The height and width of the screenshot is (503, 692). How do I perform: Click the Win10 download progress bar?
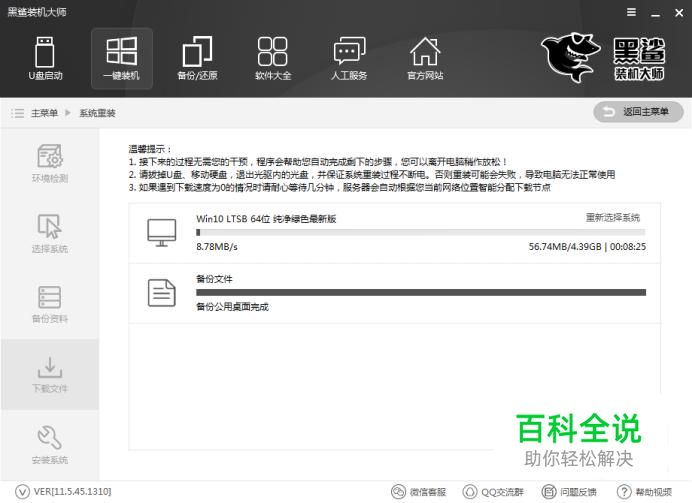[421, 232]
